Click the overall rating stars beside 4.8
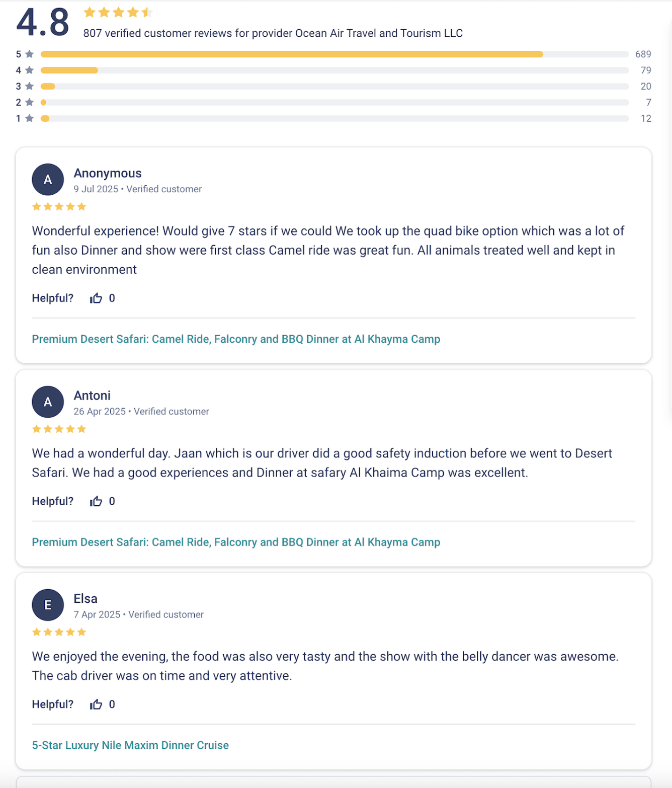Screen dimensions: 672x788 118,13
